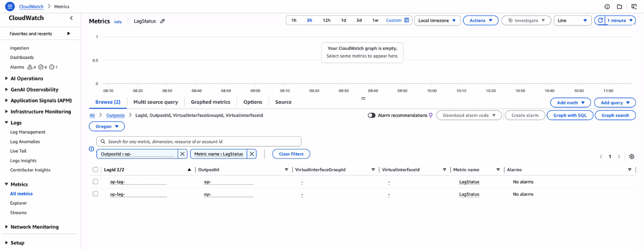Screen dimensions: 644x249
Task: Open Download alarm code dropdown
Action: [x=469, y=115]
